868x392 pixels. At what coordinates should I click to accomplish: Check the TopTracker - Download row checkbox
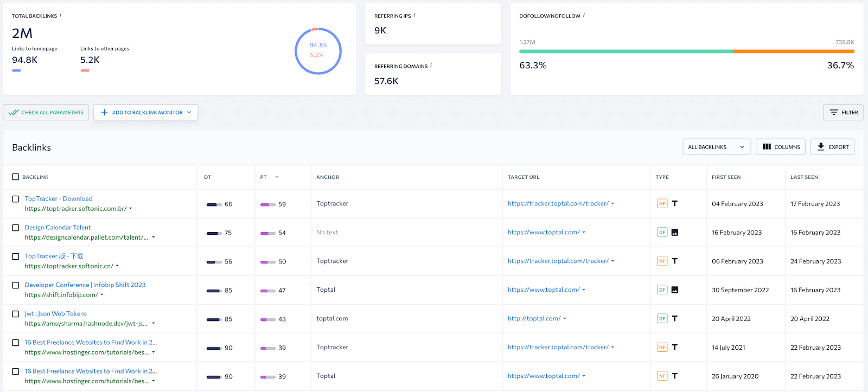pos(16,199)
